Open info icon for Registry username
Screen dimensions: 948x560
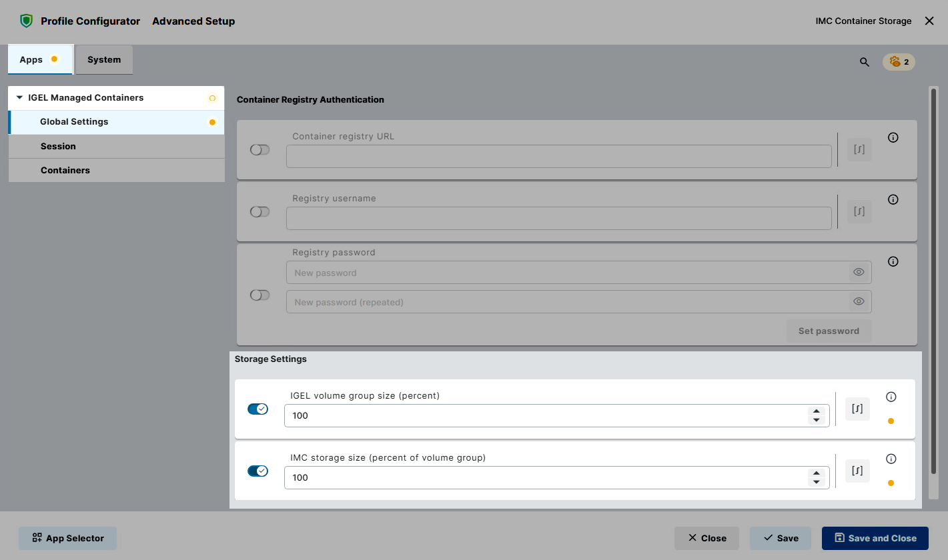pos(893,199)
